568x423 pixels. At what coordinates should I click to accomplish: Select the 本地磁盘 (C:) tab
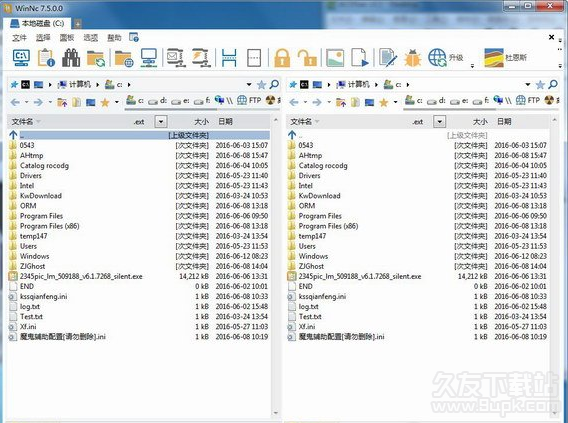pos(37,24)
